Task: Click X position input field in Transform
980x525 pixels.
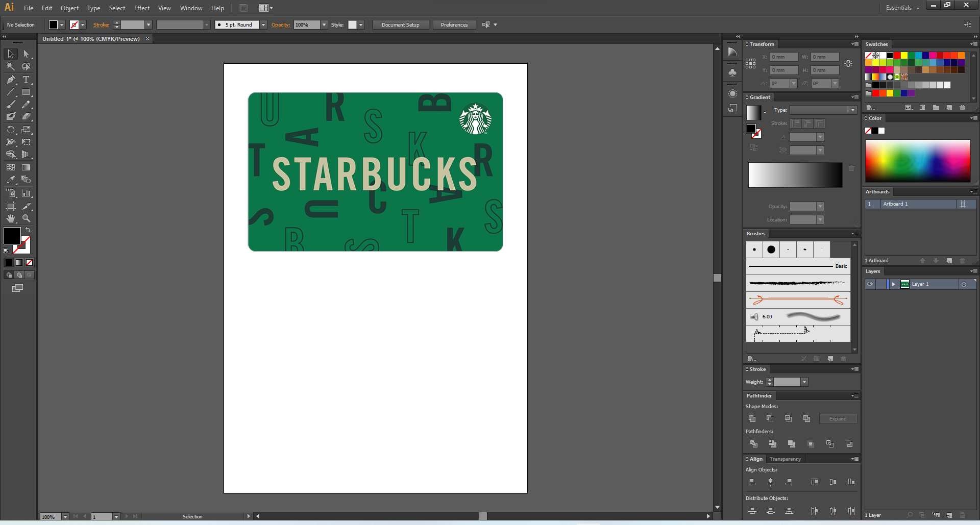Action: coord(784,57)
